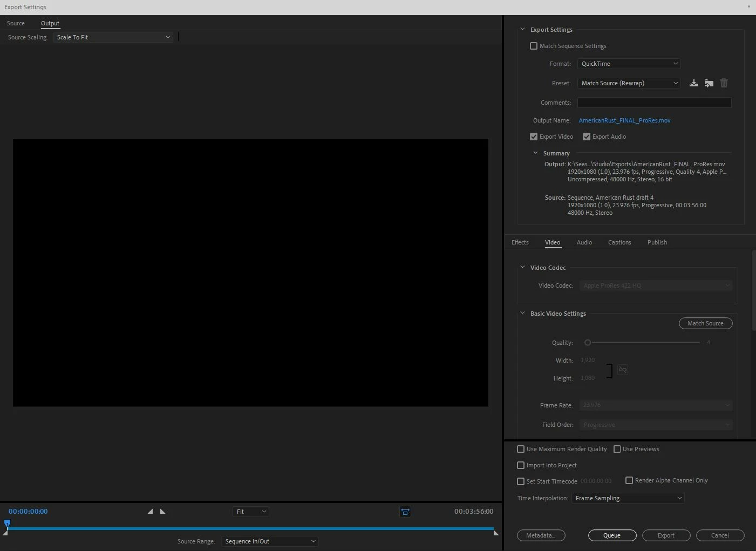This screenshot has height=551, width=756.
Task: Click the blue timeline scrub bar
Action: tap(250, 529)
